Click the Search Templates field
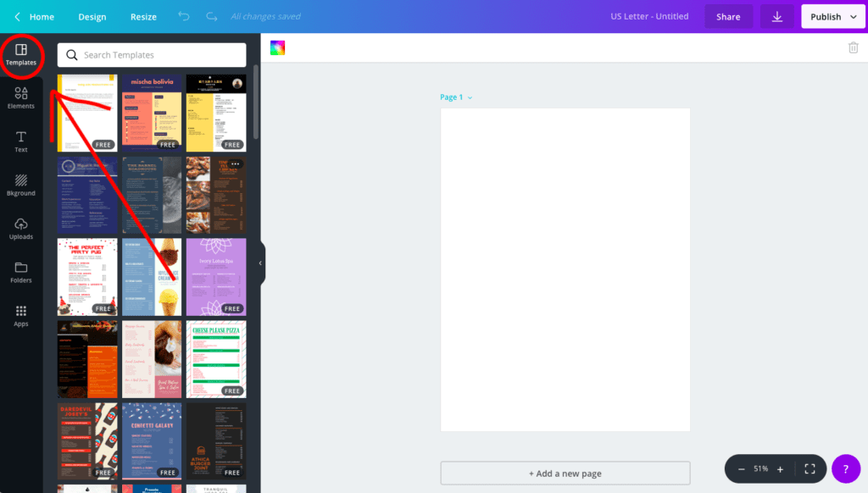The height and width of the screenshot is (493, 868). pyautogui.click(x=152, y=55)
